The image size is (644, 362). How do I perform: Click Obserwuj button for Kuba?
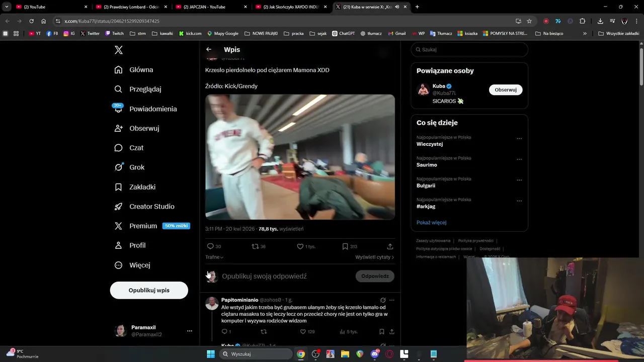tap(506, 89)
